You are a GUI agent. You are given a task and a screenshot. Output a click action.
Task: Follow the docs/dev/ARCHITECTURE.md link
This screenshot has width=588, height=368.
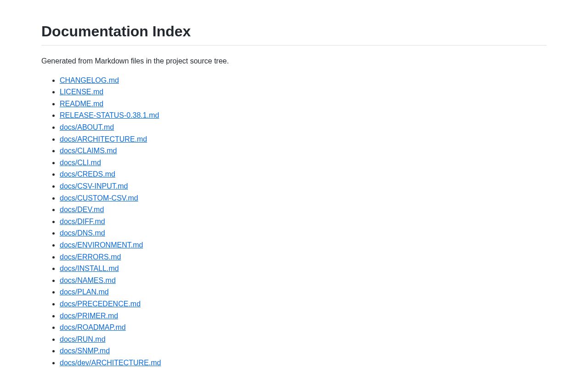pos(110,363)
